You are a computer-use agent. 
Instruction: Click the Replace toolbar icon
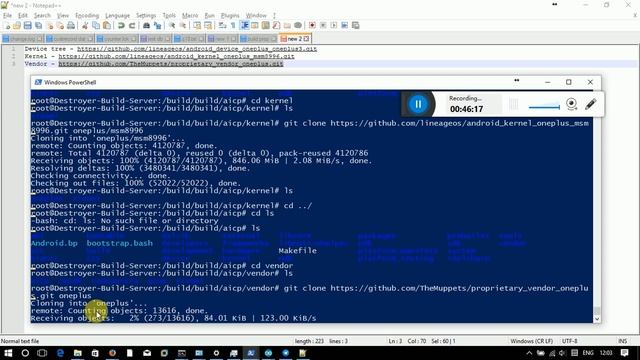(157, 25)
